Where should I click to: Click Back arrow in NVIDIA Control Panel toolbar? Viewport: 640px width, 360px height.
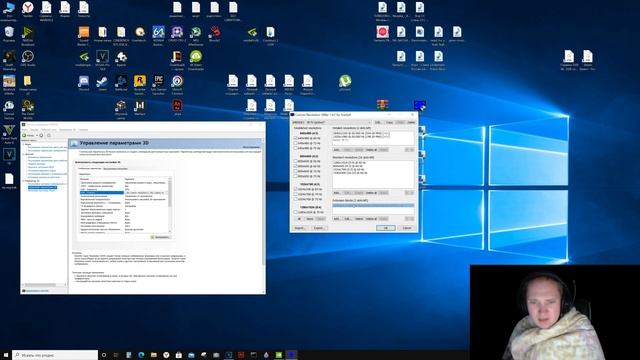tap(24, 135)
